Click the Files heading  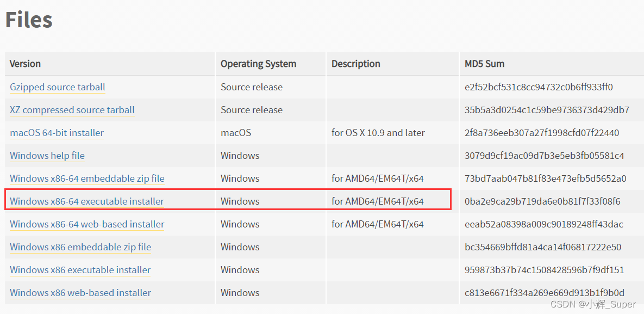pyautogui.click(x=29, y=20)
